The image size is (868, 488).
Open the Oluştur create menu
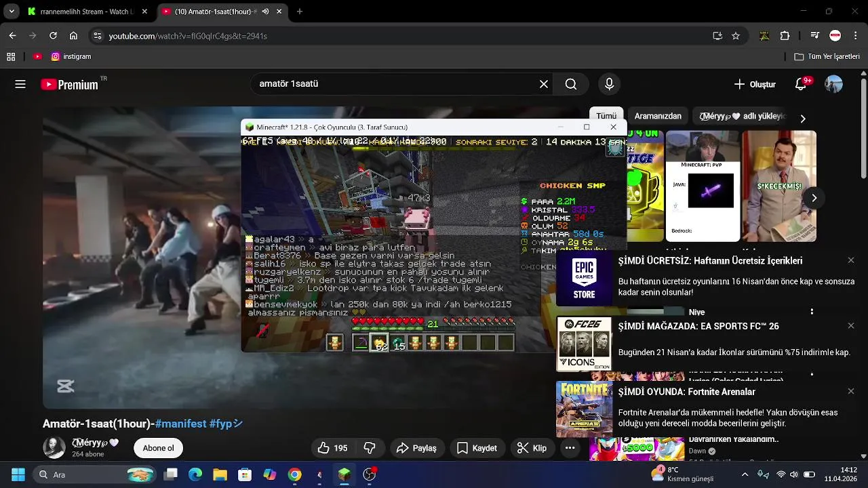(755, 84)
